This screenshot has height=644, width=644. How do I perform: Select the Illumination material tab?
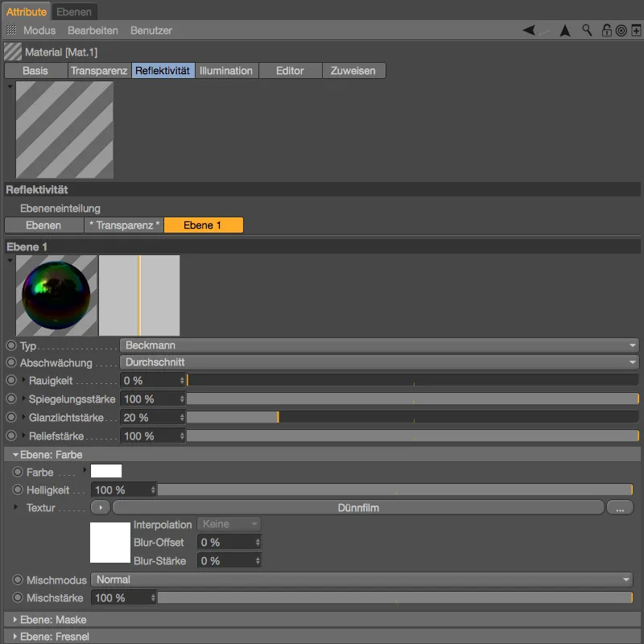[x=226, y=71]
